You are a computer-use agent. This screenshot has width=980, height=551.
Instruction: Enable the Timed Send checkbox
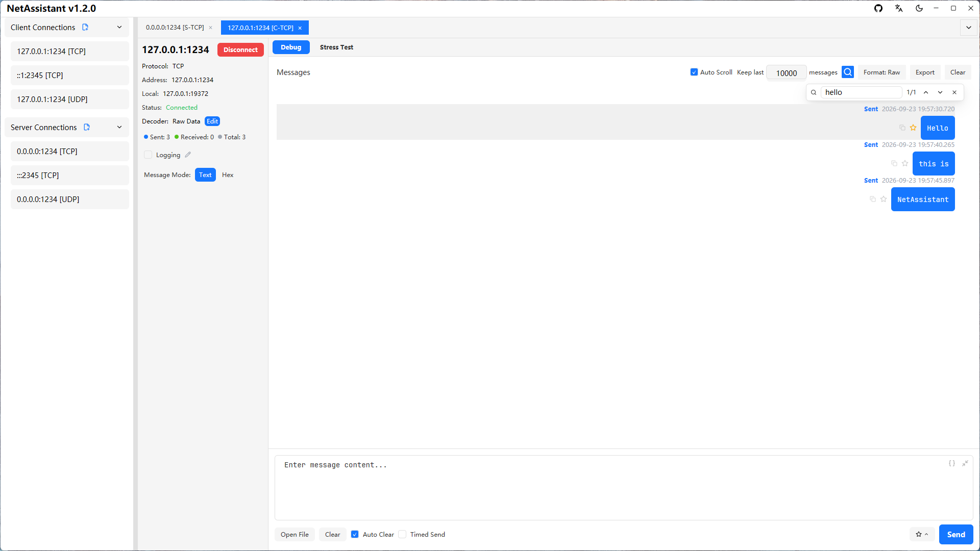pos(402,534)
